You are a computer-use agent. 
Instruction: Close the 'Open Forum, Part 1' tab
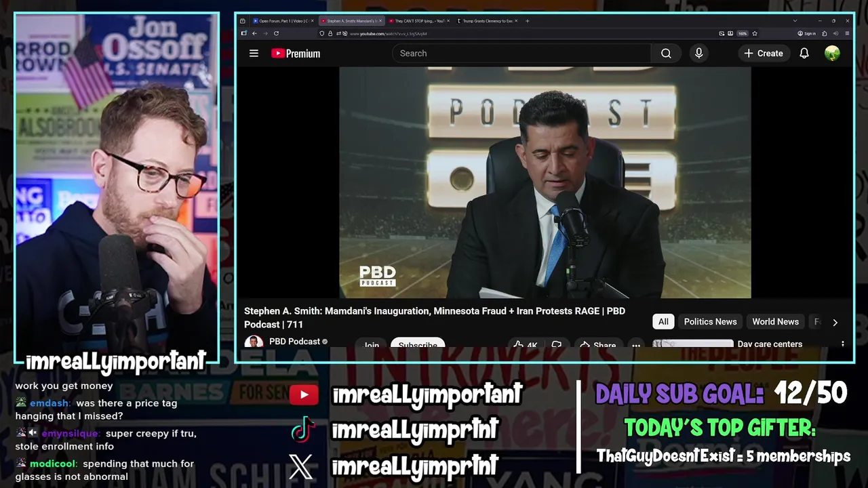(x=313, y=21)
